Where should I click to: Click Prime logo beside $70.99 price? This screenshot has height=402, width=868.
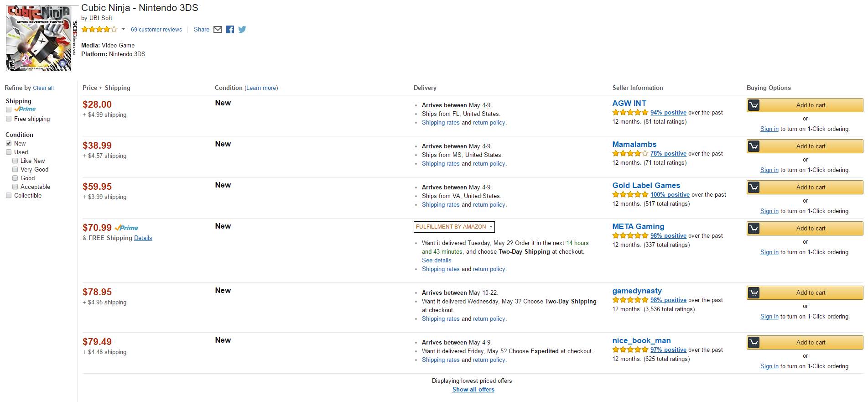(126, 228)
